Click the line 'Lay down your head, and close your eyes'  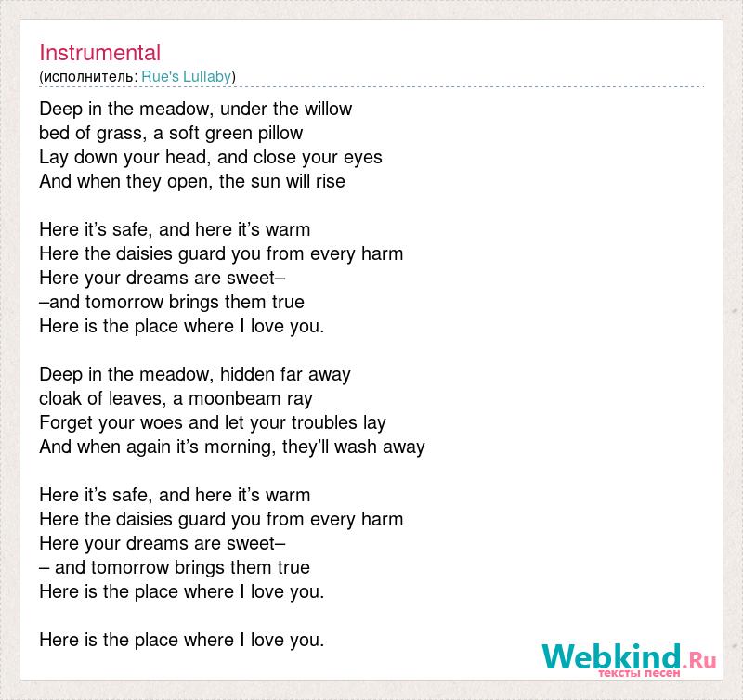[211, 158]
